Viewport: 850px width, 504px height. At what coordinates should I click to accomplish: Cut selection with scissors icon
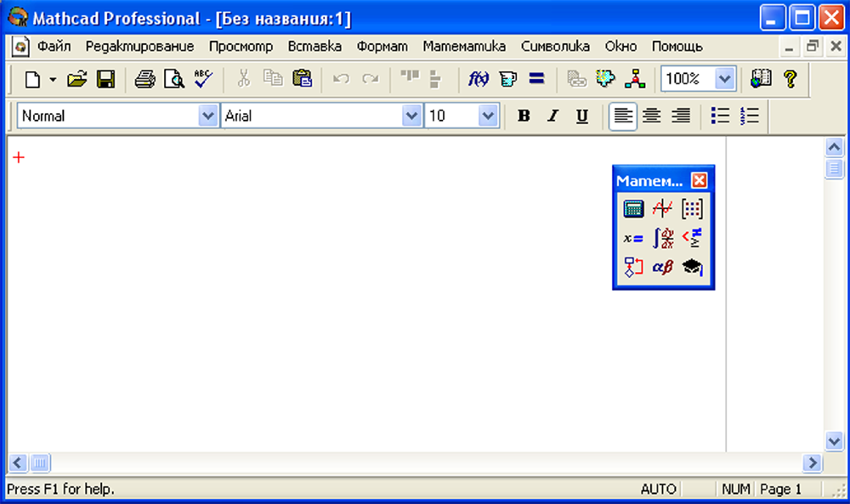[x=244, y=79]
